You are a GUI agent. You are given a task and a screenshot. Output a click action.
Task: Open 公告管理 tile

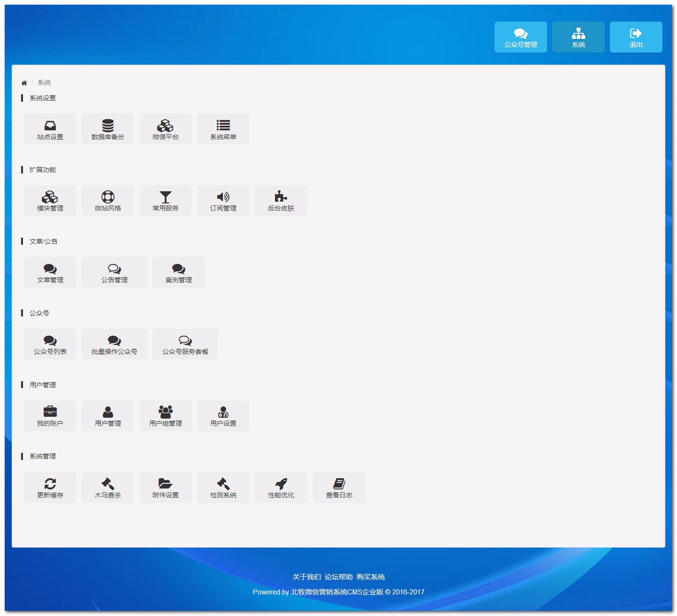[114, 272]
